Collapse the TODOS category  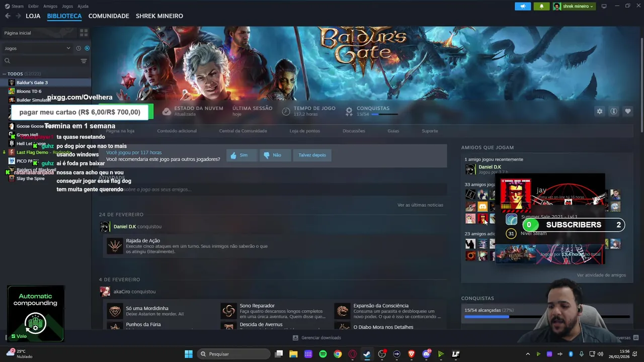[x=5, y=74]
